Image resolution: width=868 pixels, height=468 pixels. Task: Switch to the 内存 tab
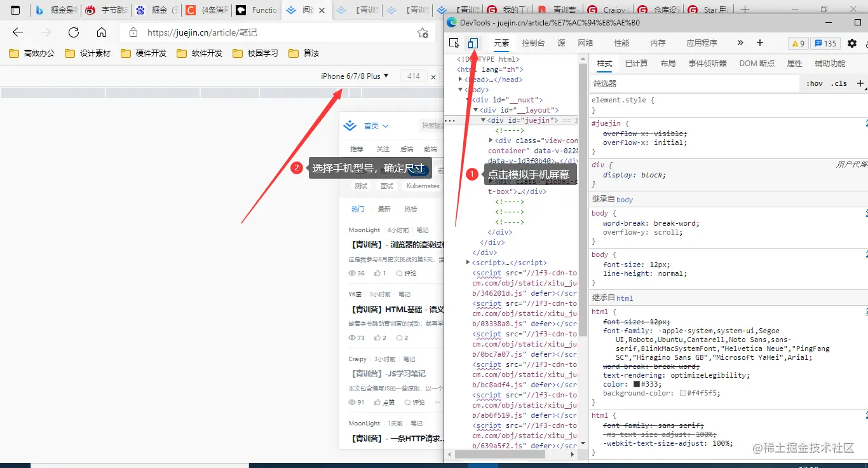click(x=658, y=43)
